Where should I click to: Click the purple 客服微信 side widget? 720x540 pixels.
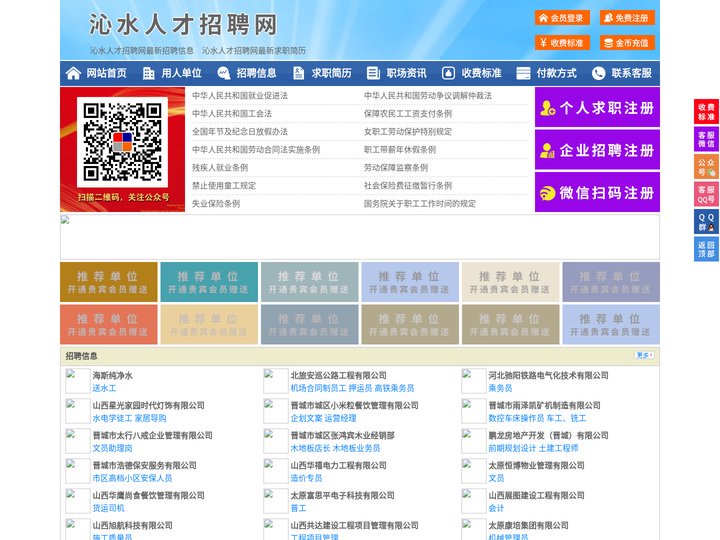click(706, 139)
